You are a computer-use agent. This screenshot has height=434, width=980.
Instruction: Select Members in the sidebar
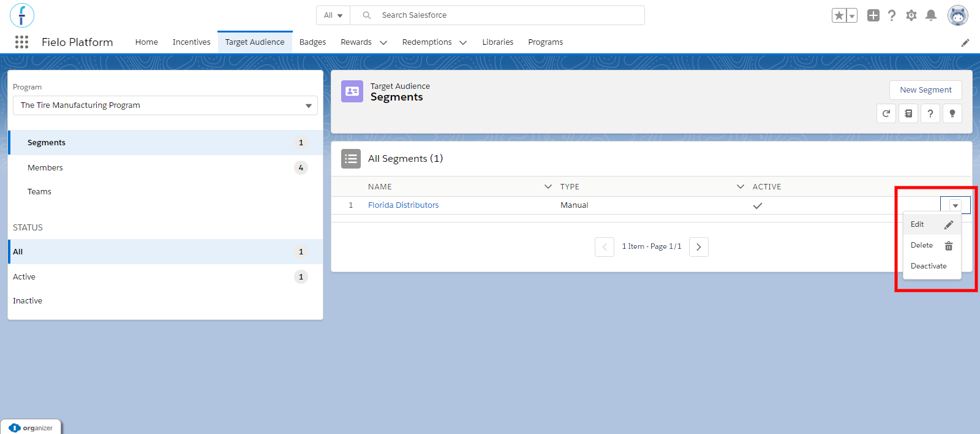coord(165,168)
